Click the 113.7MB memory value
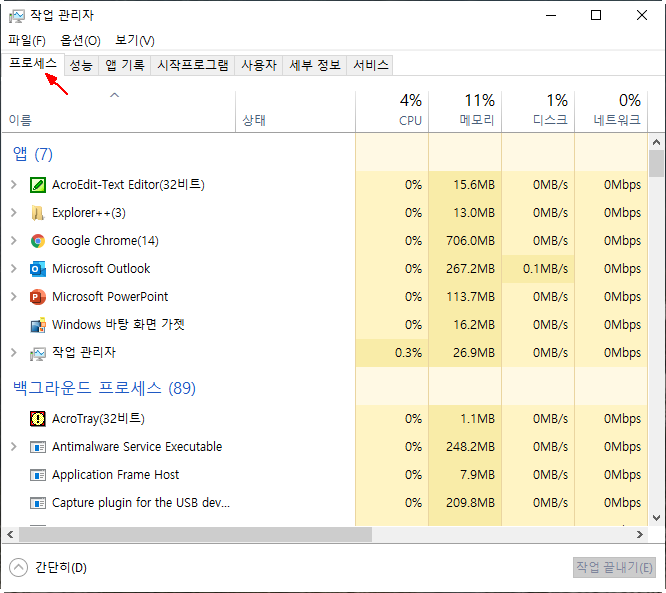Viewport: 666px width, 593px height. [x=471, y=297]
